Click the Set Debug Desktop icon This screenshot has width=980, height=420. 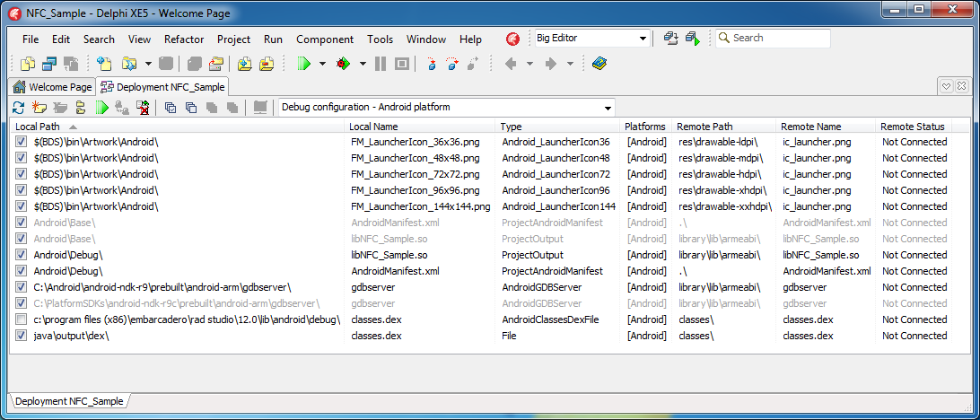coord(693,39)
